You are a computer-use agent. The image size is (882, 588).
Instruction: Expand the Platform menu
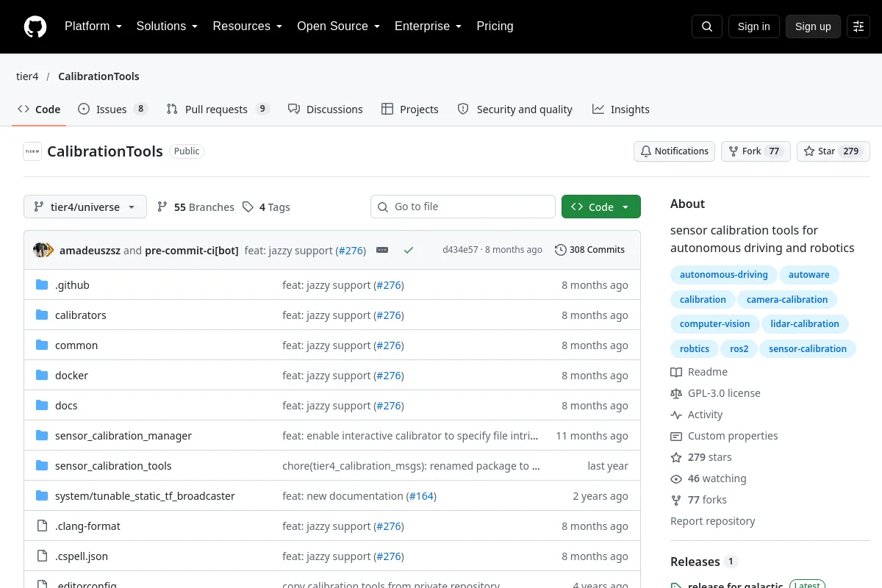(x=93, y=26)
